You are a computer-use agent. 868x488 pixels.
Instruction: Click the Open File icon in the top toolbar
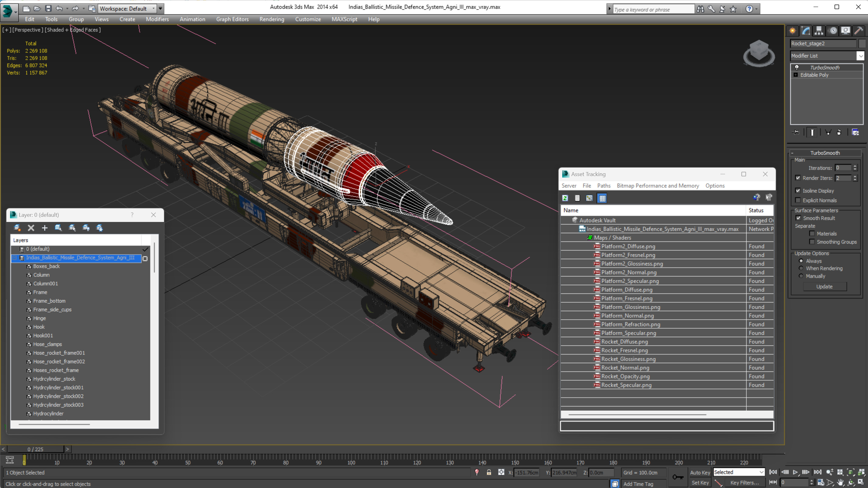tap(37, 9)
